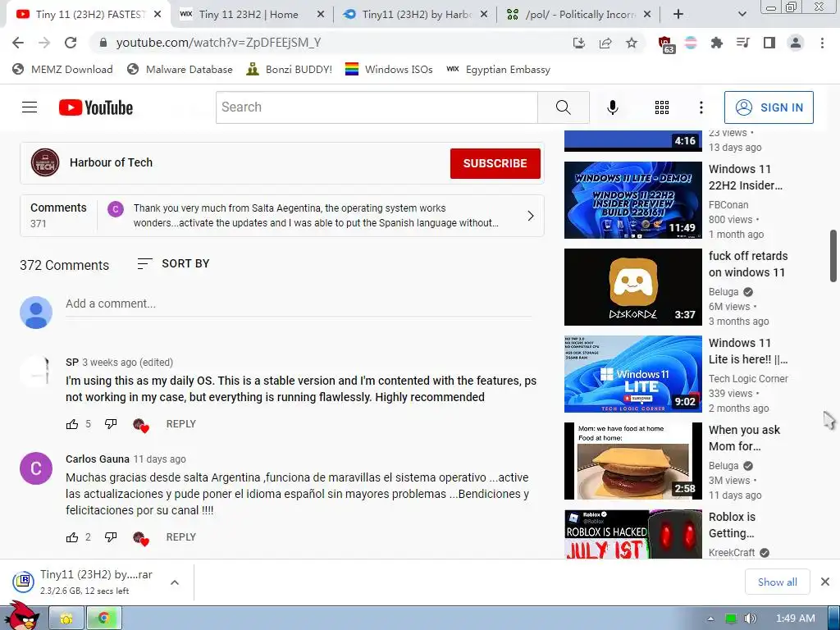Open the Windows ISOs bookmark
This screenshot has width=840, height=630.
(389, 69)
